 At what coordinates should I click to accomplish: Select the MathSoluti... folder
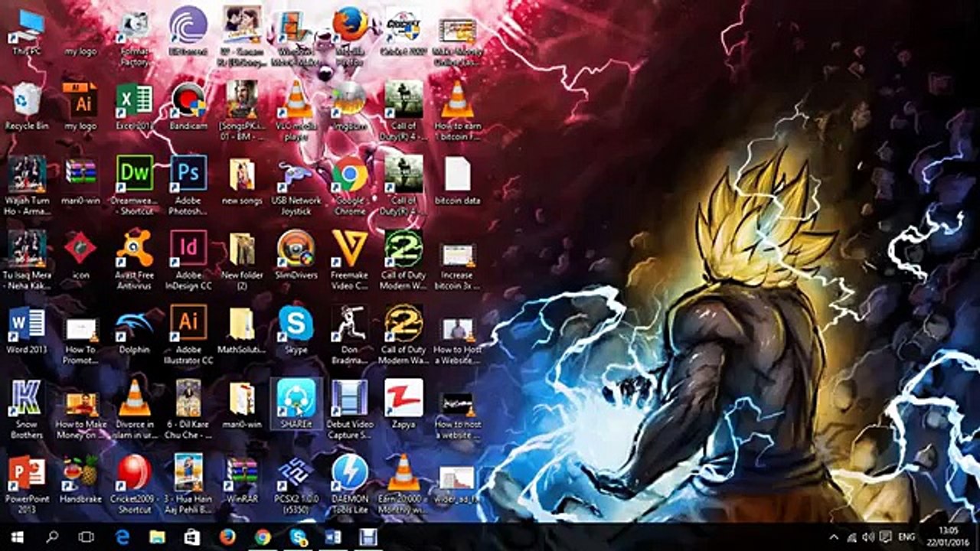click(242, 330)
